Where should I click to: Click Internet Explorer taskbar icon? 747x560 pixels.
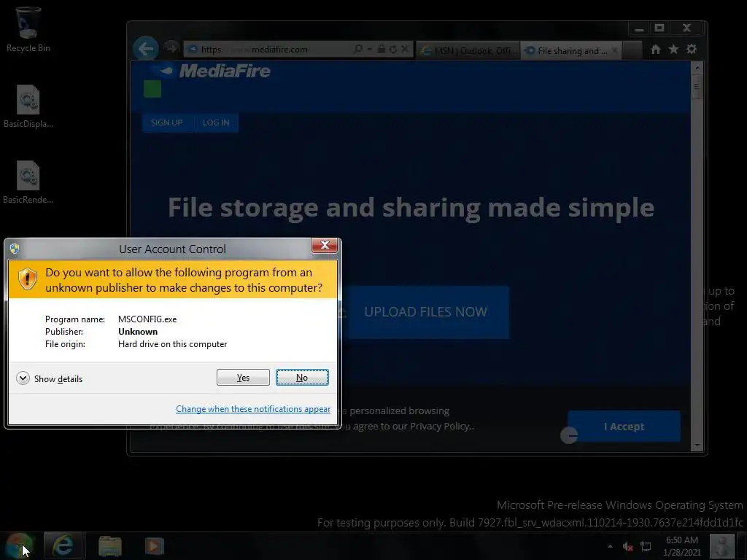(63, 545)
